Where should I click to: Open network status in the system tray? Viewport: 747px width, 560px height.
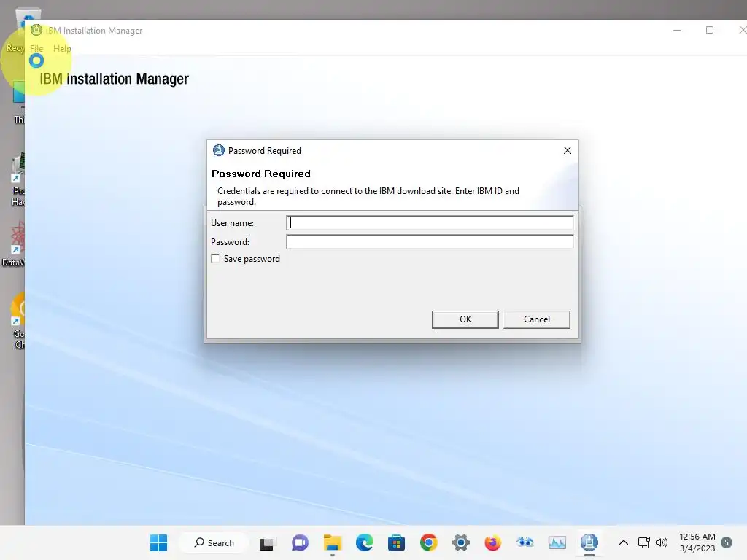[x=643, y=542]
